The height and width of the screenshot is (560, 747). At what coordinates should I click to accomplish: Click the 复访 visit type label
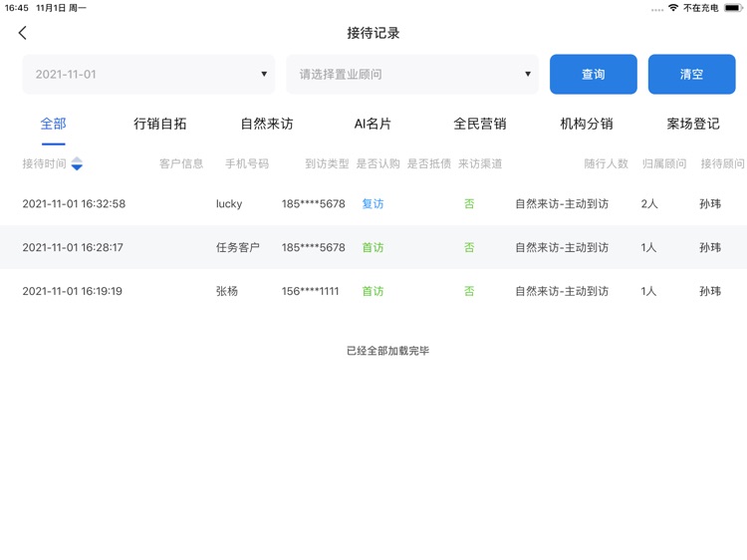coord(373,204)
